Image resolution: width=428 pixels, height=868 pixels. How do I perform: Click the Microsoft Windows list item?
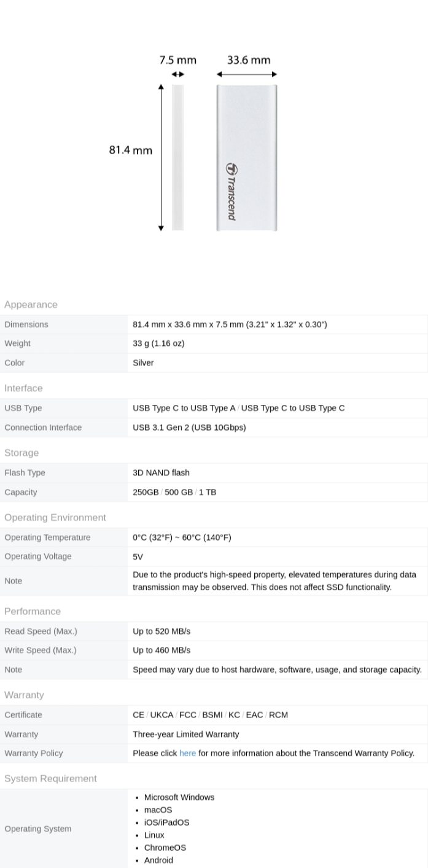tap(179, 797)
